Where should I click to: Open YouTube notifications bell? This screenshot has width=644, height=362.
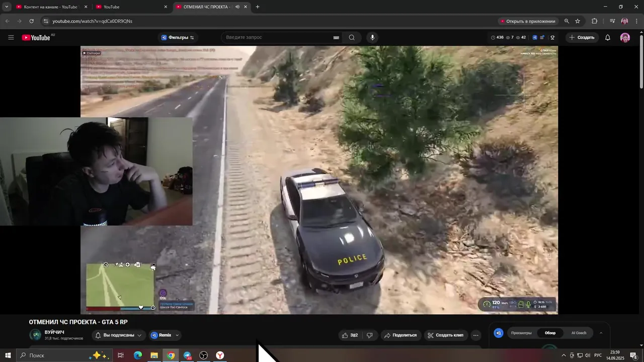pos(607,37)
